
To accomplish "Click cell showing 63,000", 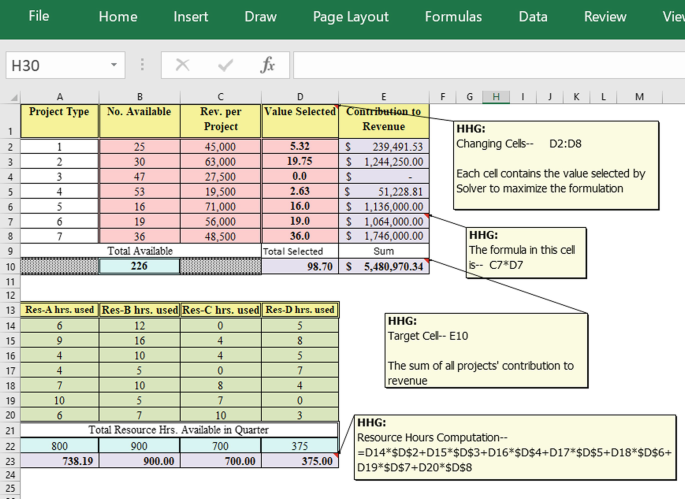I will point(220,161).
